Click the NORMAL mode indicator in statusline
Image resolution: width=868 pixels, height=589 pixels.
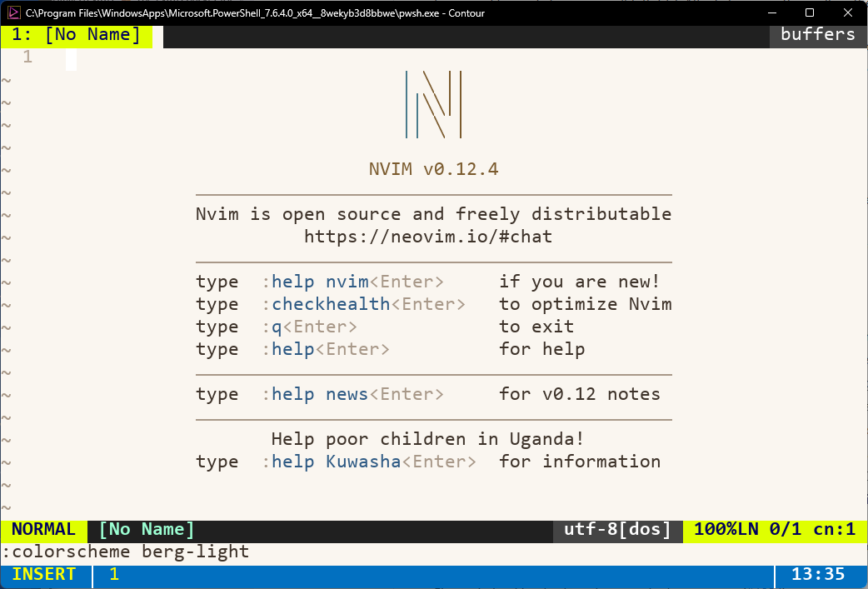point(43,530)
